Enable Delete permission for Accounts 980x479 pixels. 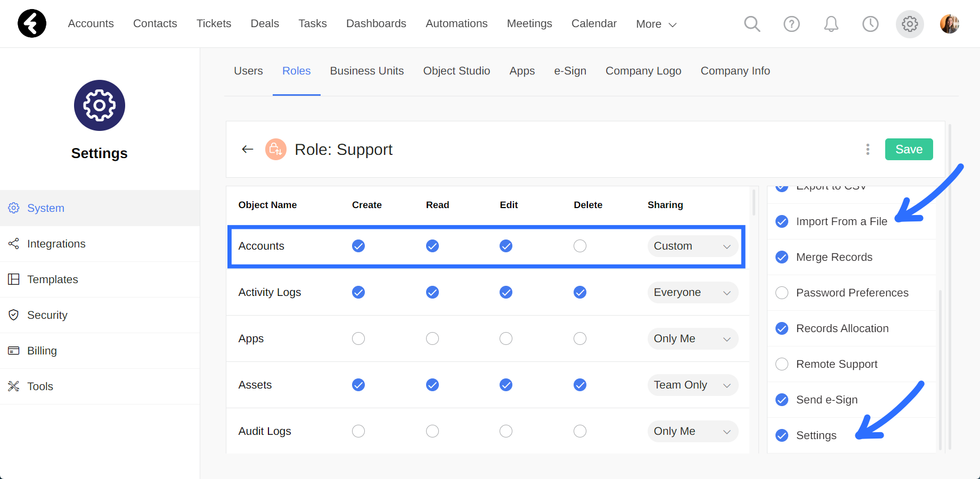[580, 246]
